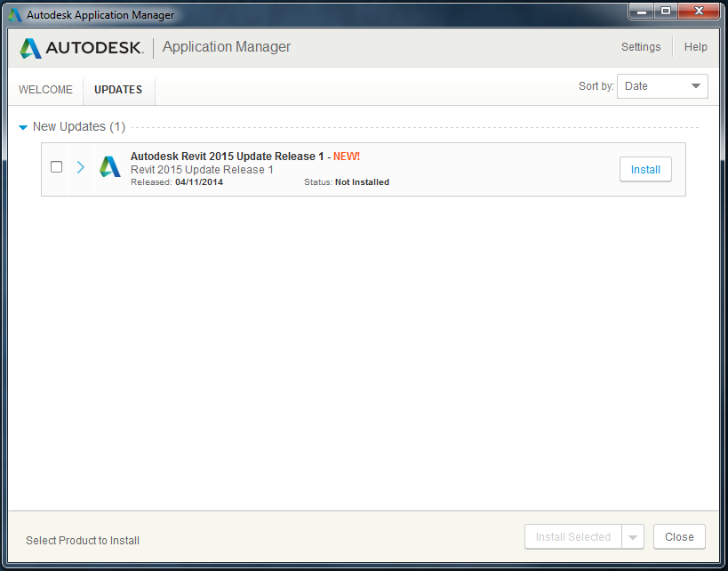The image size is (728, 571).
Task: Check the Revit 2015 Update Release checkbox
Action: [x=56, y=166]
